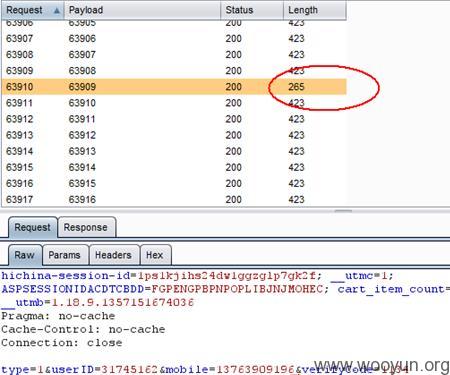Click the mobile parameter value in request body
Screen dimensions: 450x375
256,369
